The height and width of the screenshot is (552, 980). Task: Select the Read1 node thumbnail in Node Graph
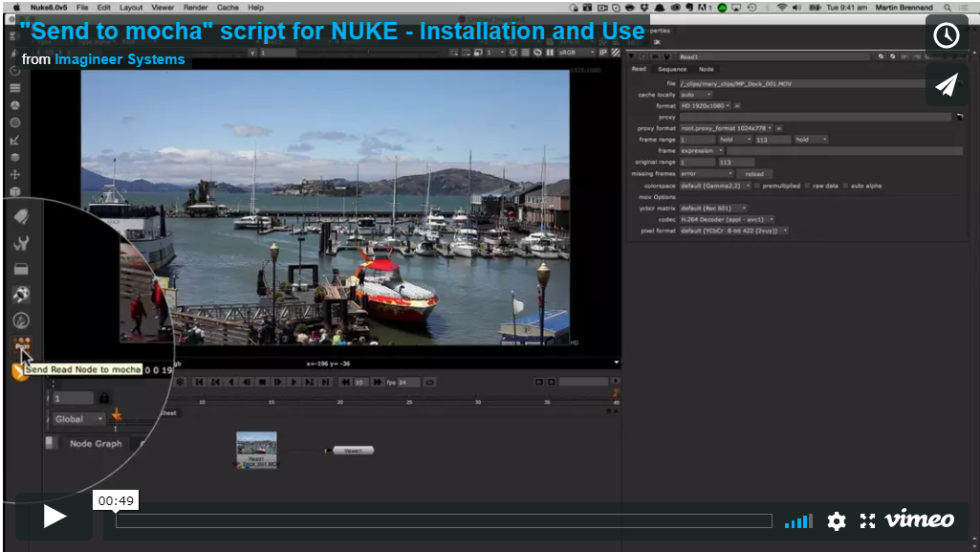click(256, 450)
